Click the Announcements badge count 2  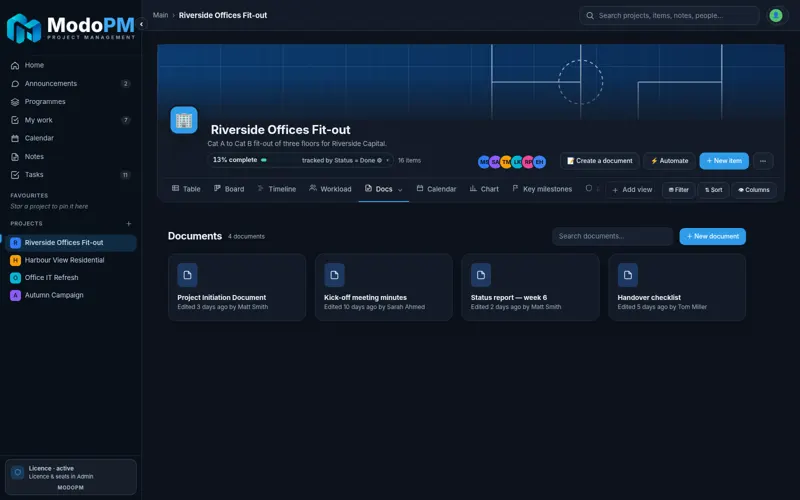pos(126,84)
